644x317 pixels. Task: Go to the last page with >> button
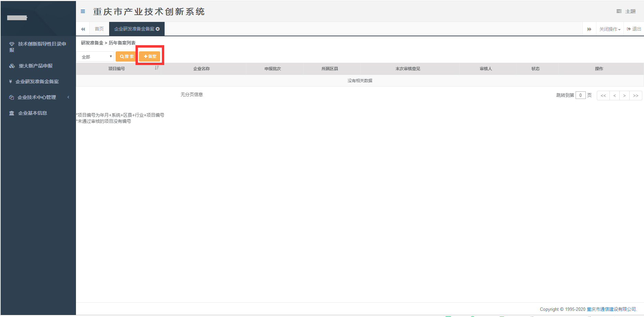coord(635,96)
